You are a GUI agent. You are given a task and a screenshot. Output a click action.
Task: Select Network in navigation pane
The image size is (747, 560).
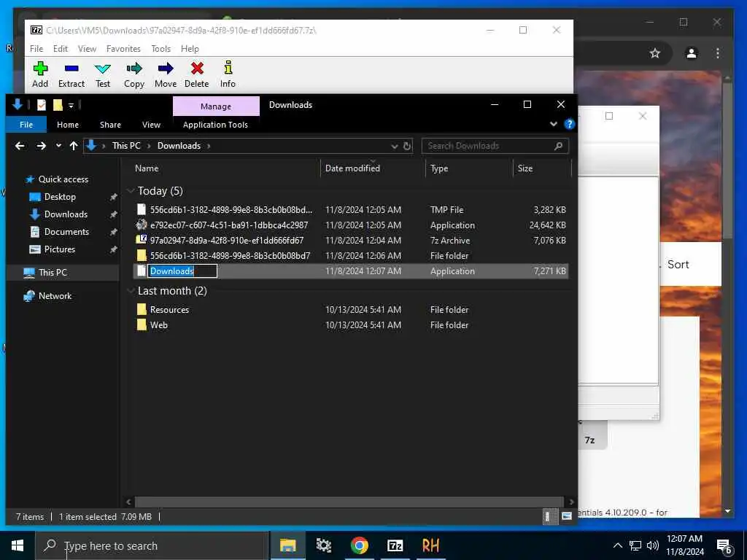click(55, 296)
